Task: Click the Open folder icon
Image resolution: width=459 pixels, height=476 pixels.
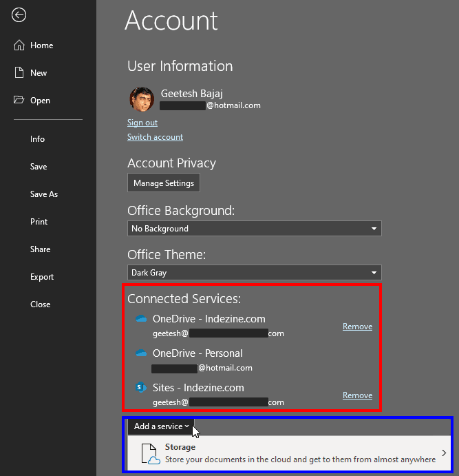Action: pyautogui.click(x=19, y=100)
